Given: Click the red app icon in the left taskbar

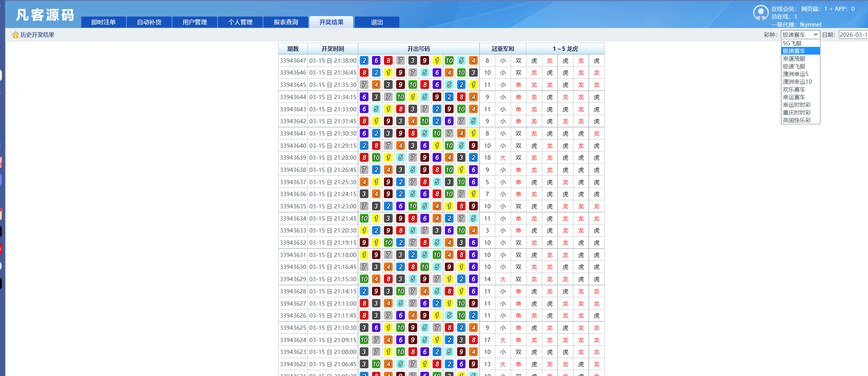Looking at the screenshot, I should (1, 249).
